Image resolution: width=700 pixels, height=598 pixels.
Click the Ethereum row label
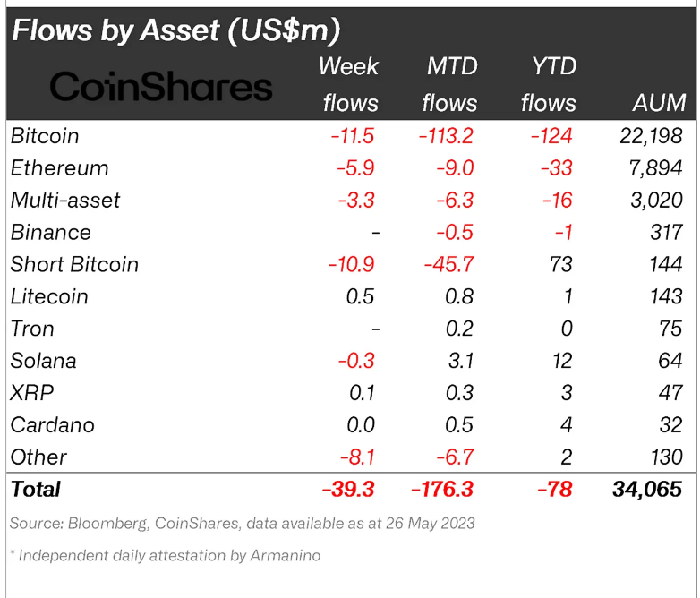pyautogui.click(x=59, y=168)
